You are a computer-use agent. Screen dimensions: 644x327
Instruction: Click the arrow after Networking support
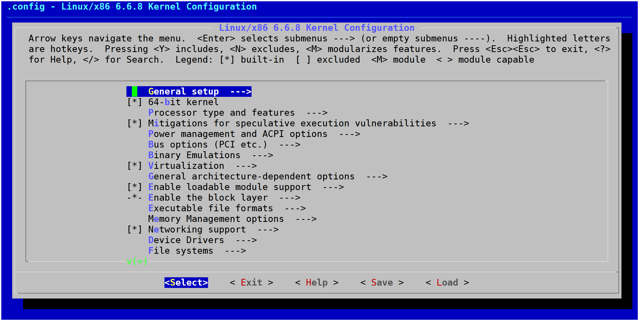click(268, 229)
